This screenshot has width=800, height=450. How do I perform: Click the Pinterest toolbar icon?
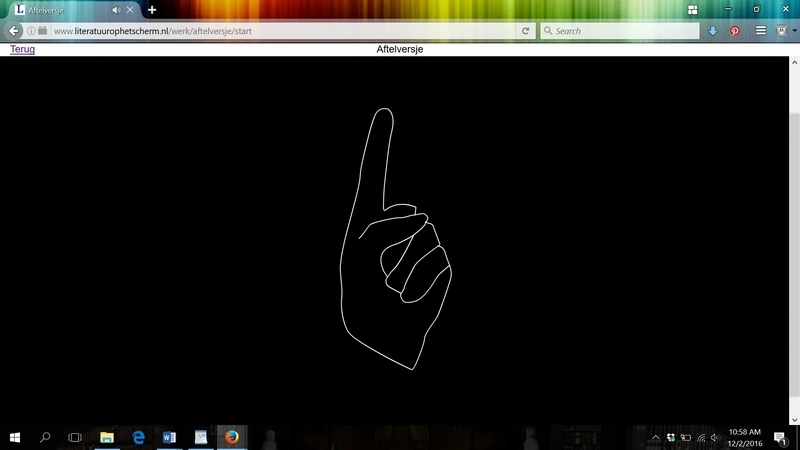click(x=735, y=31)
